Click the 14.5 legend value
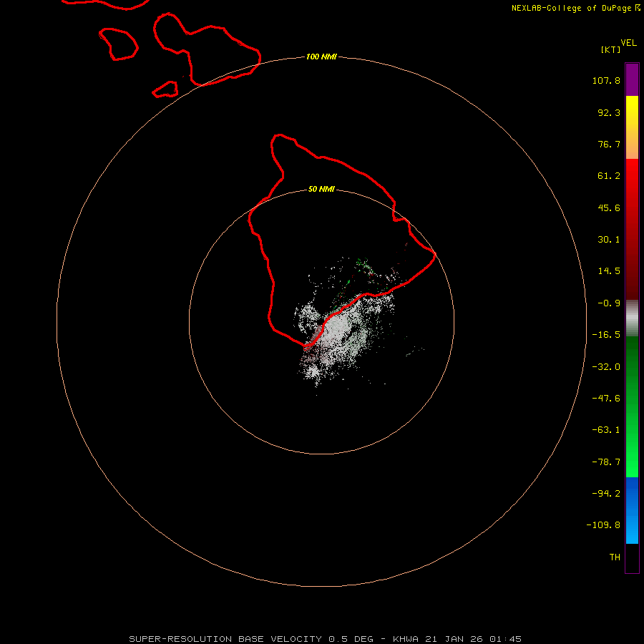This screenshot has height=644, width=644. pos(609,271)
